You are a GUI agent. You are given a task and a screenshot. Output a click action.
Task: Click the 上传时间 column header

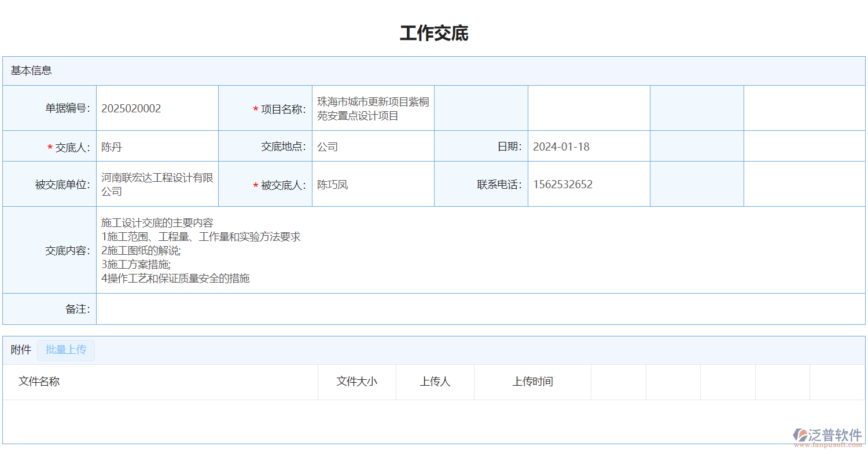point(532,382)
